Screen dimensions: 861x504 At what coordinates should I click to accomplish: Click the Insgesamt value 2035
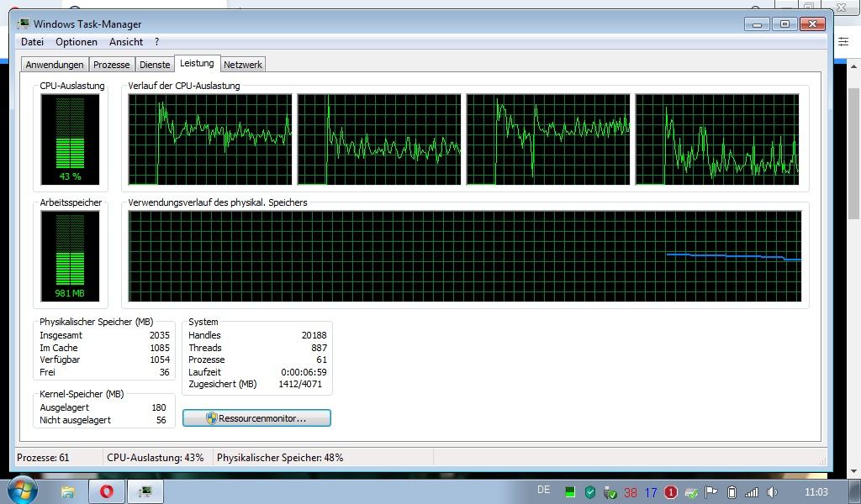(159, 335)
